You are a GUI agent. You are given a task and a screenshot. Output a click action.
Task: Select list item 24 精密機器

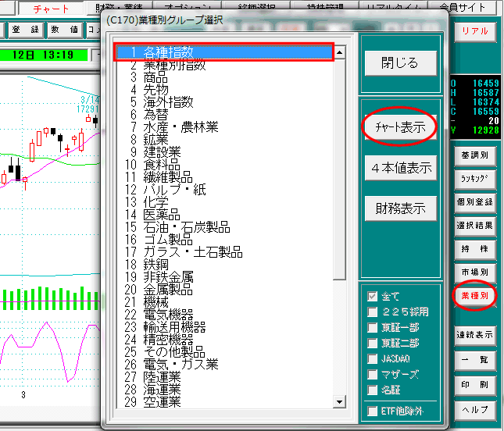(x=224, y=340)
